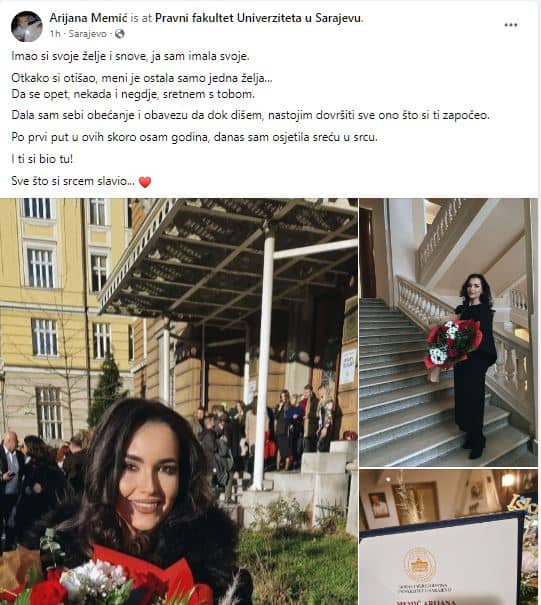The width and height of the screenshot is (541, 605).
Task: Click the 1h post timestamp
Action: pos(55,34)
